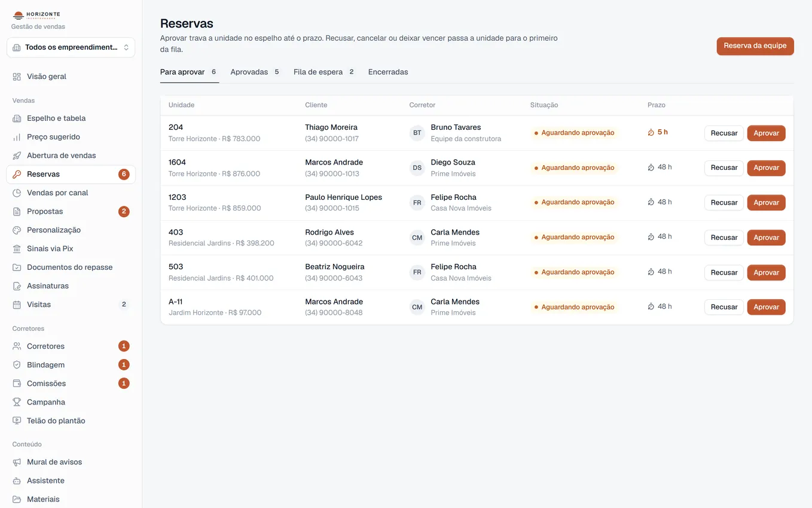Click the DS avatar for Diego Souza
812x508 pixels.
pos(417,168)
